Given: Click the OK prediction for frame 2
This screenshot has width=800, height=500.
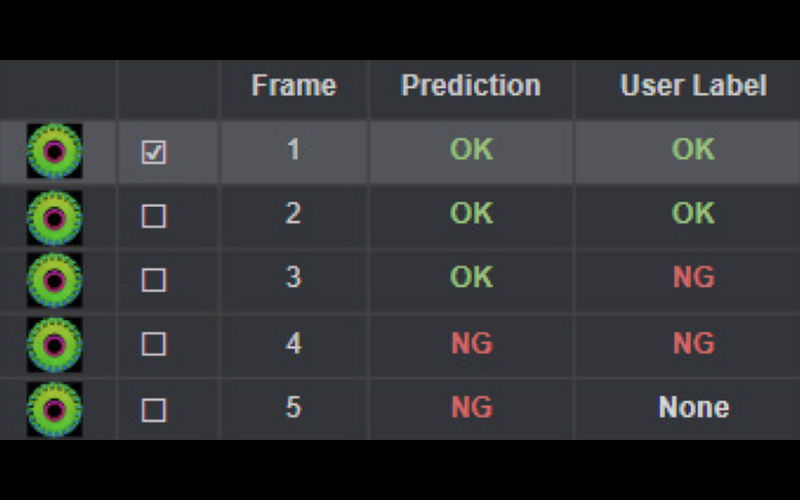Looking at the screenshot, I should pos(471,214).
